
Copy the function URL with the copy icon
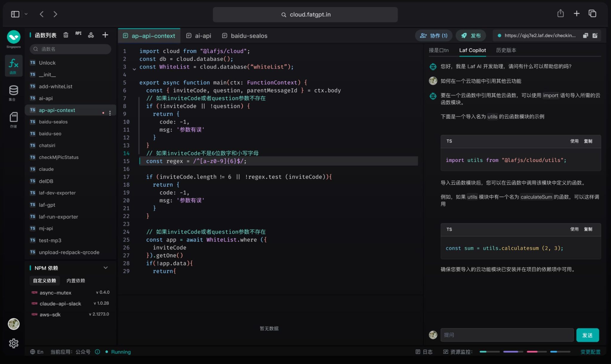pyautogui.click(x=585, y=35)
